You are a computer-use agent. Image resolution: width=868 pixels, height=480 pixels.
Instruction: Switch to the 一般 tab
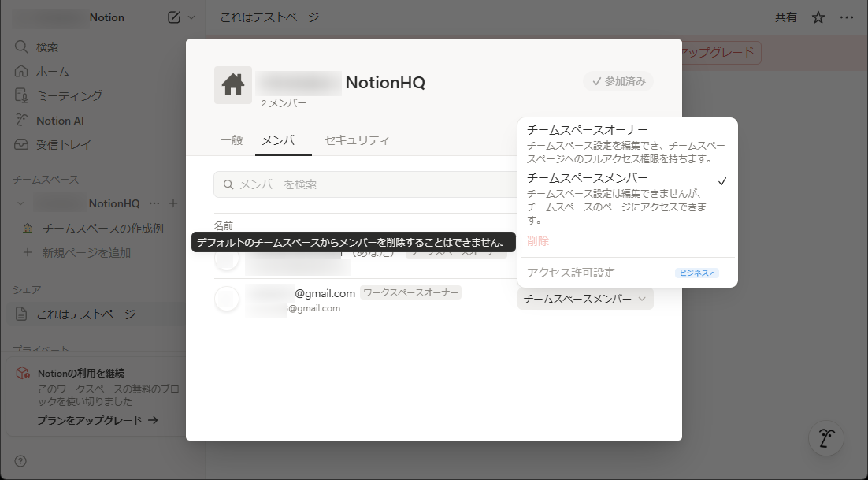(232, 140)
